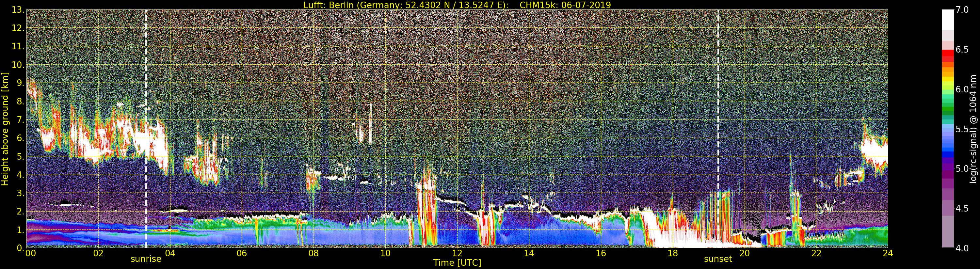Select the colorbar tick value "6.0"
Image resolution: width=980 pixels, height=269 pixels.
coord(962,89)
